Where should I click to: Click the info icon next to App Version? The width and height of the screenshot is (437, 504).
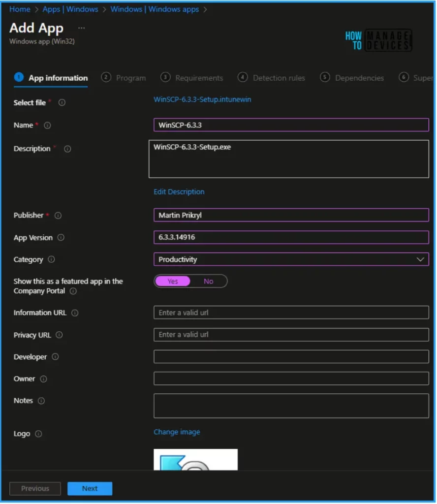pos(61,238)
